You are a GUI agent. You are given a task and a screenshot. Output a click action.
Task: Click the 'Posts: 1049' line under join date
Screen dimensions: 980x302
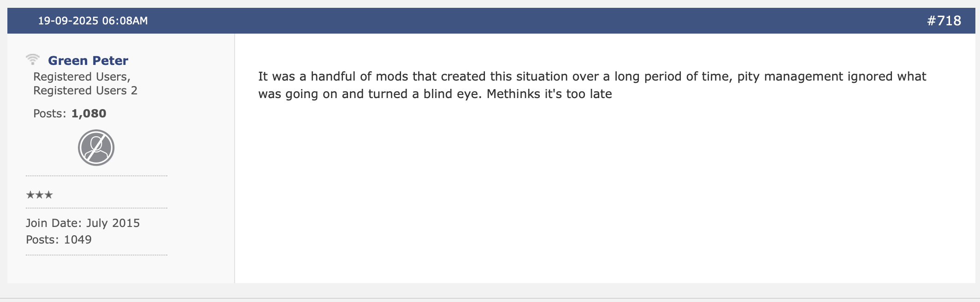tap(59, 239)
